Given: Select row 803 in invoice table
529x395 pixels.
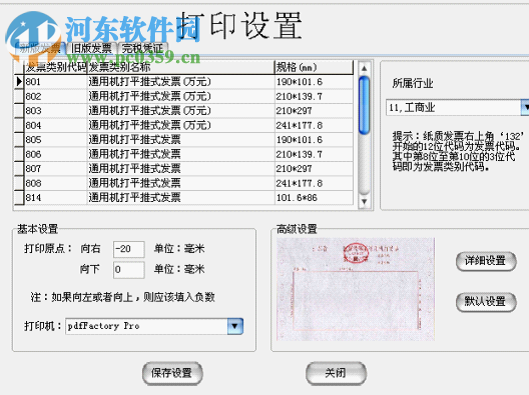Looking at the screenshot, I should point(184,111).
